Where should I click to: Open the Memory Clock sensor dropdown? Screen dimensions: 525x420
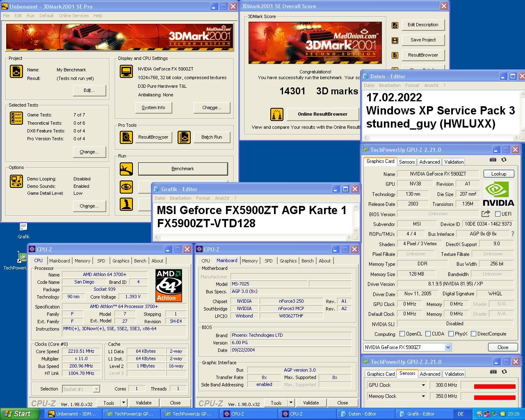pyautogui.click(x=423, y=396)
